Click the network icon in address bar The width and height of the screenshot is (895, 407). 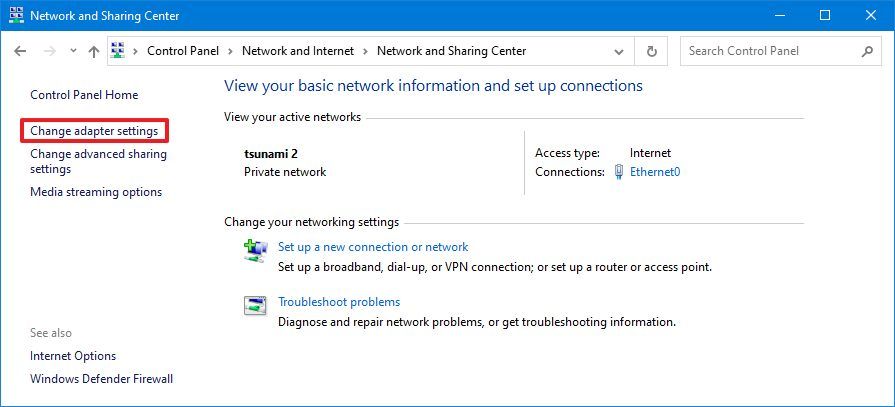[118, 51]
